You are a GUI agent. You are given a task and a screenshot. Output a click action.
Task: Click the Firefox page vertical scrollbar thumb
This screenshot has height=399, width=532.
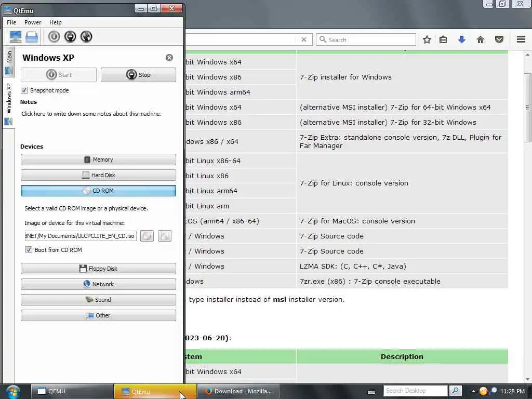click(527, 108)
